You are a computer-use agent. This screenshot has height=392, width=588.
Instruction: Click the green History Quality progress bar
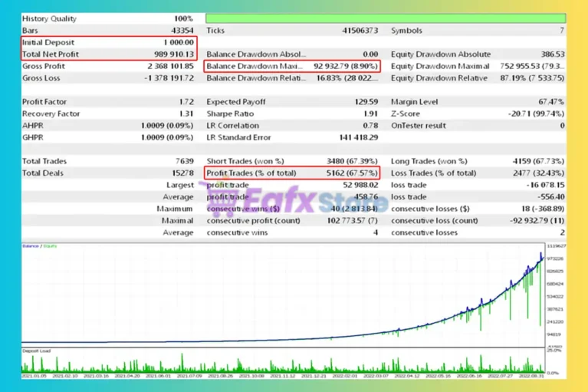(x=386, y=18)
